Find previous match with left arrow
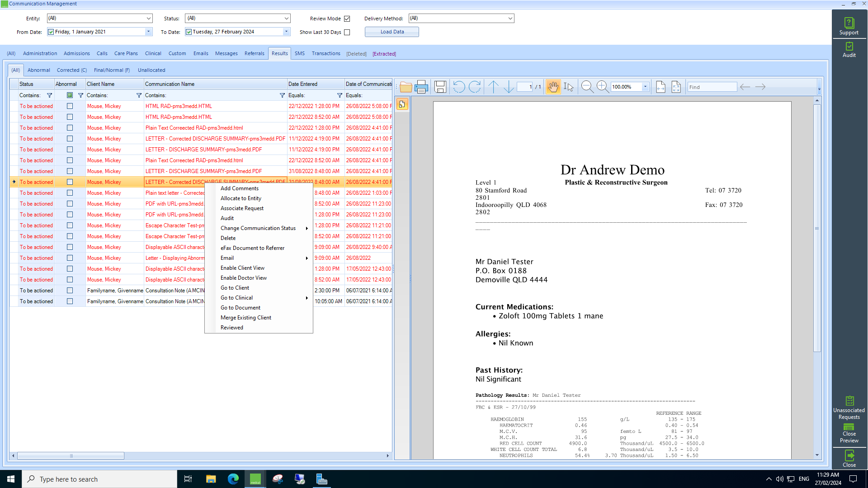Viewport: 868px width, 488px height. coord(745,87)
